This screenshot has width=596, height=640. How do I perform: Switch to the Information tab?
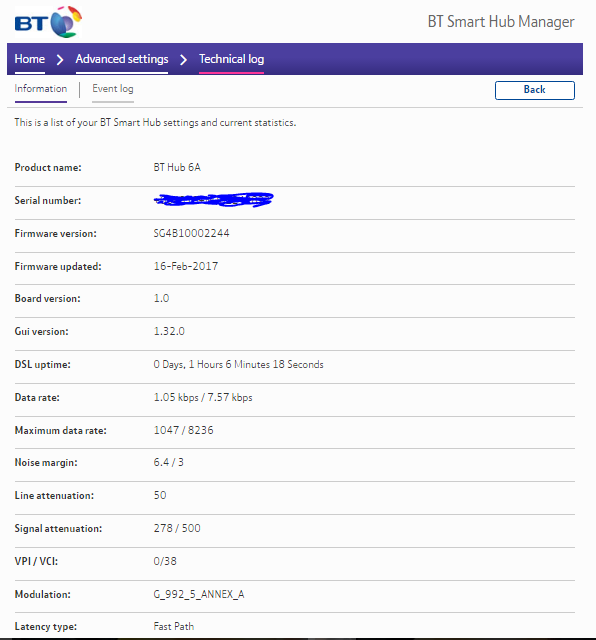point(40,89)
